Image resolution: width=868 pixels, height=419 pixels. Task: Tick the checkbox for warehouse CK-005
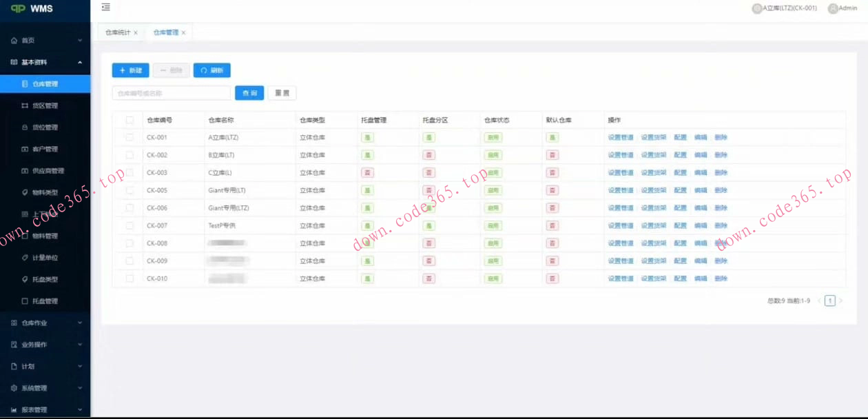pos(130,190)
